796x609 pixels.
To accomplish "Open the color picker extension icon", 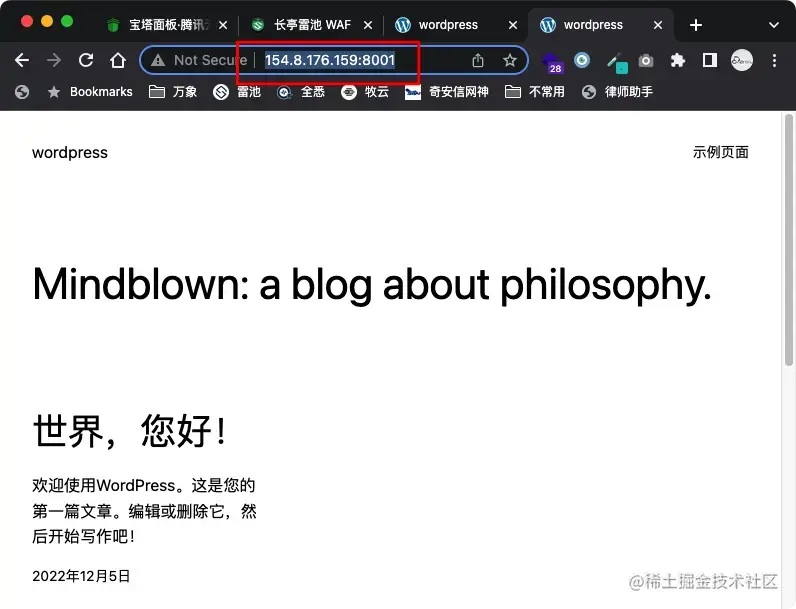I will click(617, 62).
